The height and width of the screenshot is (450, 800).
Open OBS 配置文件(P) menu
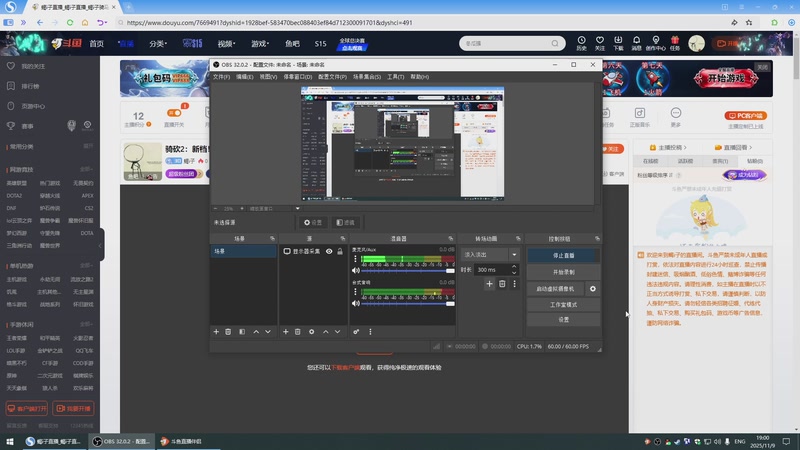[332, 77]
